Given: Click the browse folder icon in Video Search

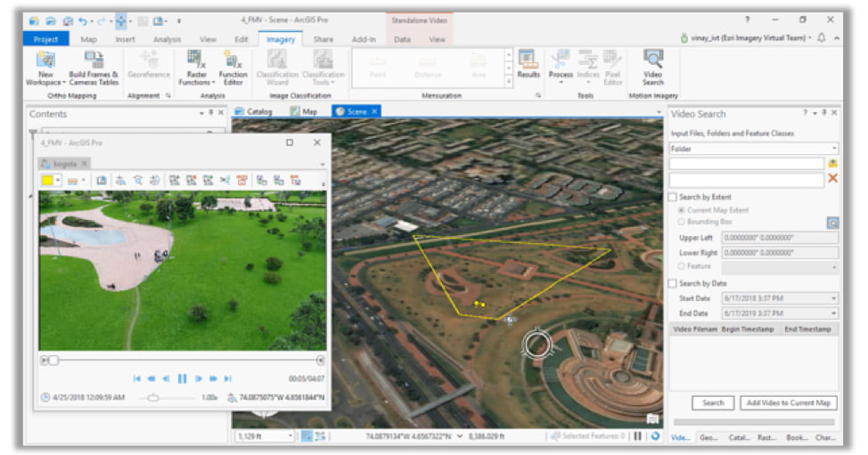Looking at the screenshot, I should point(832,163).
